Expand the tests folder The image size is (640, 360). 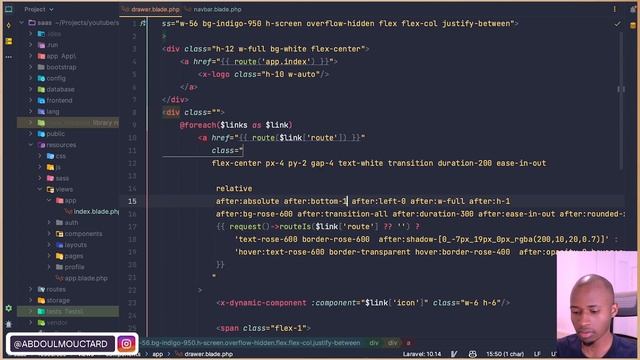tap(31, 311)
